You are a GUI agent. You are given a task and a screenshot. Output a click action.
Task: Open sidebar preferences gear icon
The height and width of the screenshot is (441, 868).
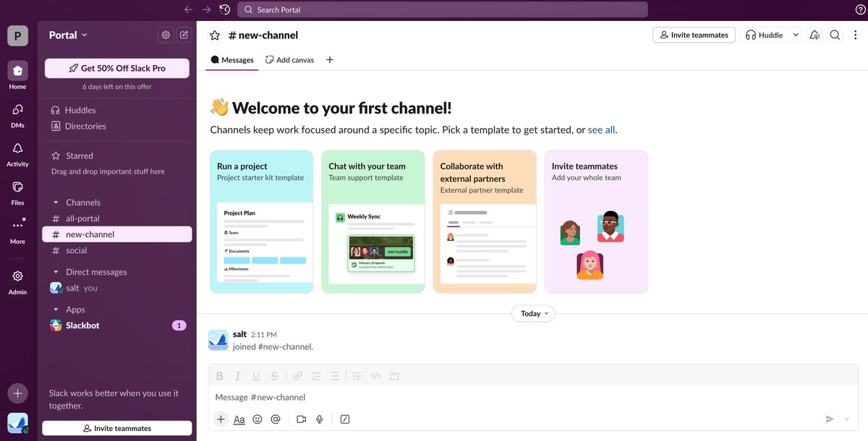click(166, 35)
